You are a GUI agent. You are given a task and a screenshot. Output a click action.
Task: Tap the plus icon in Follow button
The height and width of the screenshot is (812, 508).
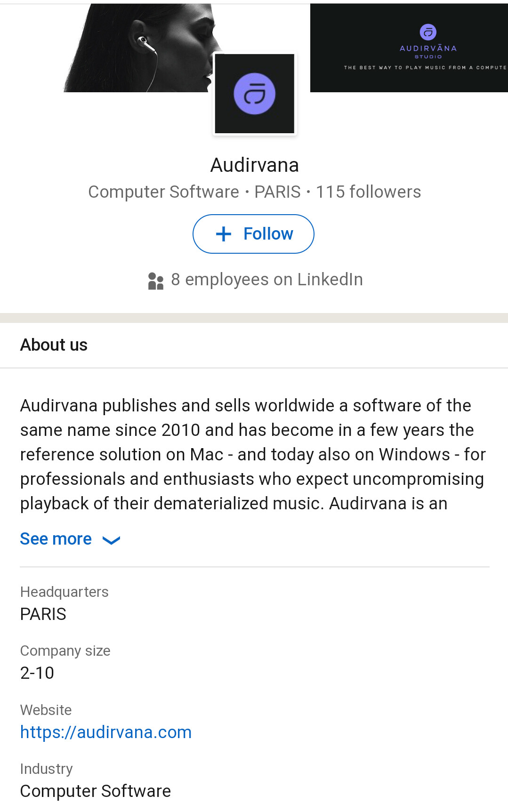tap(224, 234)
